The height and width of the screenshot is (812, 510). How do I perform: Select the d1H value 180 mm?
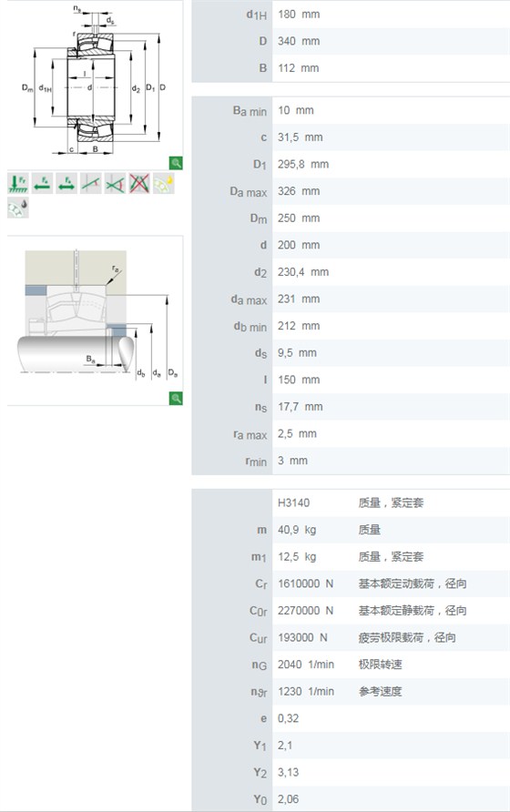pyautogui.click(x=299, y=15)
